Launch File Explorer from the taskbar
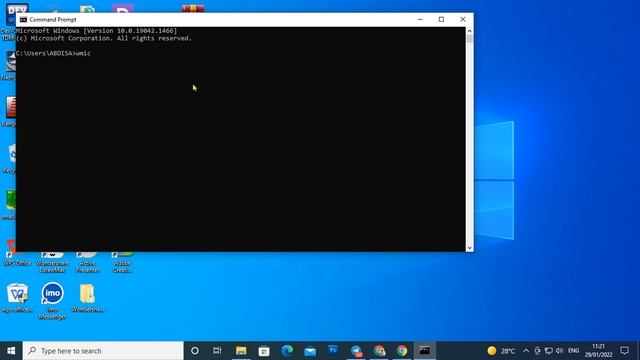Image resolution: width=640 pixels, height=360 pixels. point(241,351)
